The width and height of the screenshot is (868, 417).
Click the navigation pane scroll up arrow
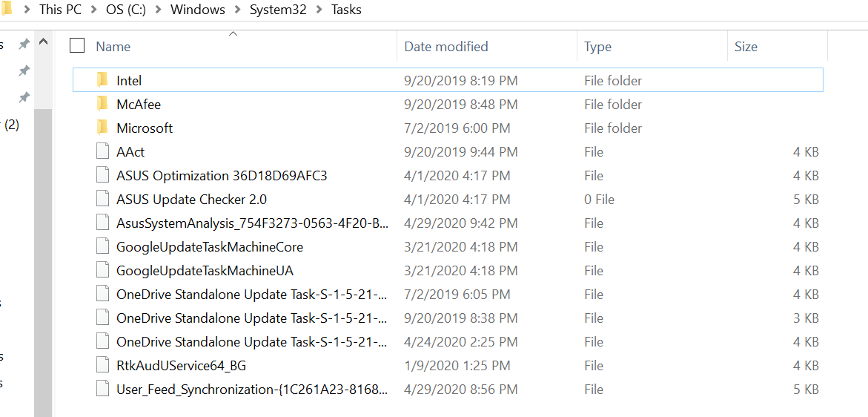pos(43,42)
